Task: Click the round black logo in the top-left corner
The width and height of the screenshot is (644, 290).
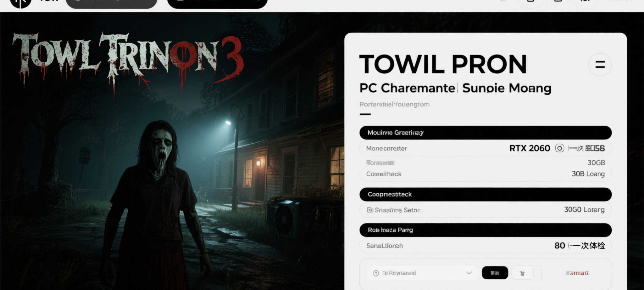Action: pos(20,3)
